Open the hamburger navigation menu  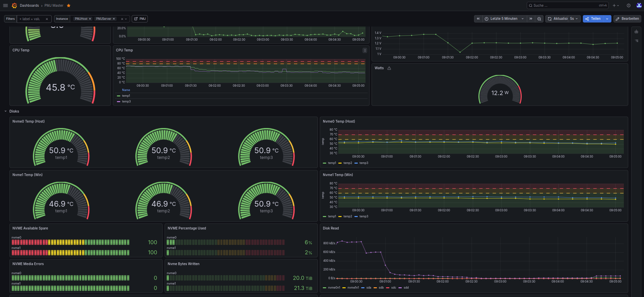[5, 5]
